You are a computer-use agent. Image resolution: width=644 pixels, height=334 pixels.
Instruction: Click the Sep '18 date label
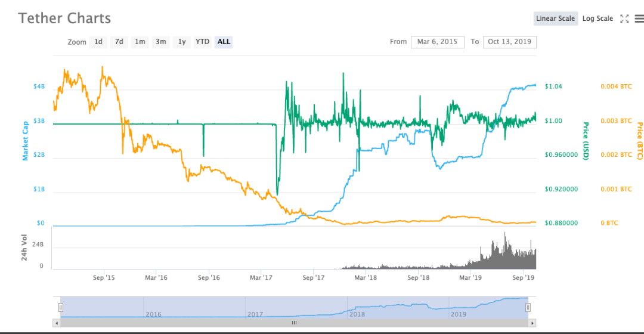point(419,278)
